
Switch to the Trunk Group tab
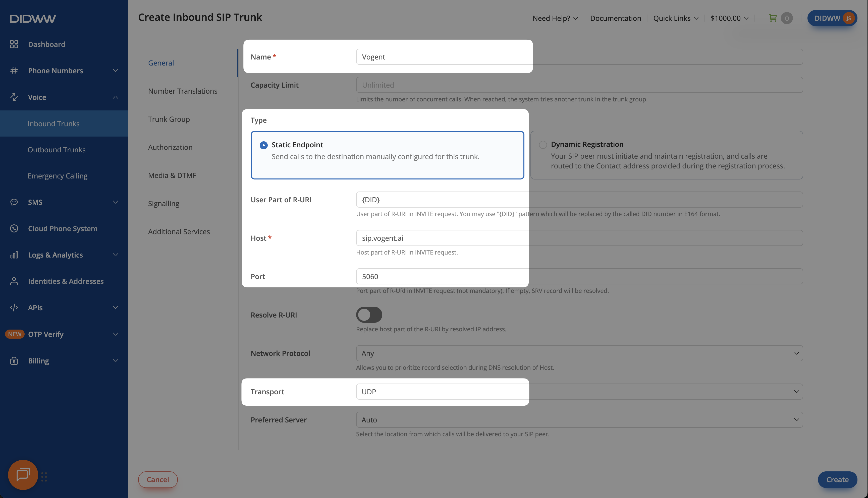tap(169, 119)
